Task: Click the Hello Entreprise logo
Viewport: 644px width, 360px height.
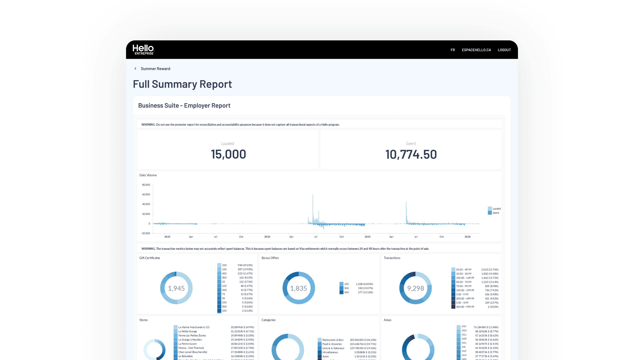Action: [143, 50]
